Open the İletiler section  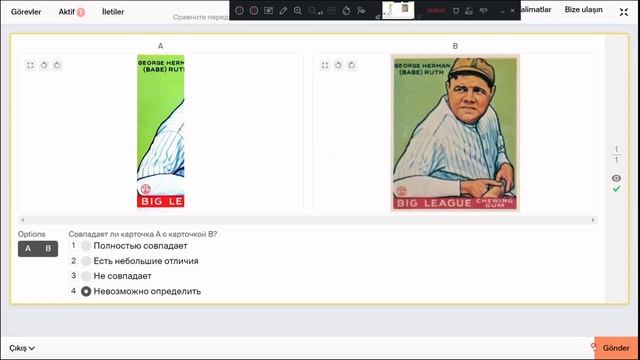(113, 12)
